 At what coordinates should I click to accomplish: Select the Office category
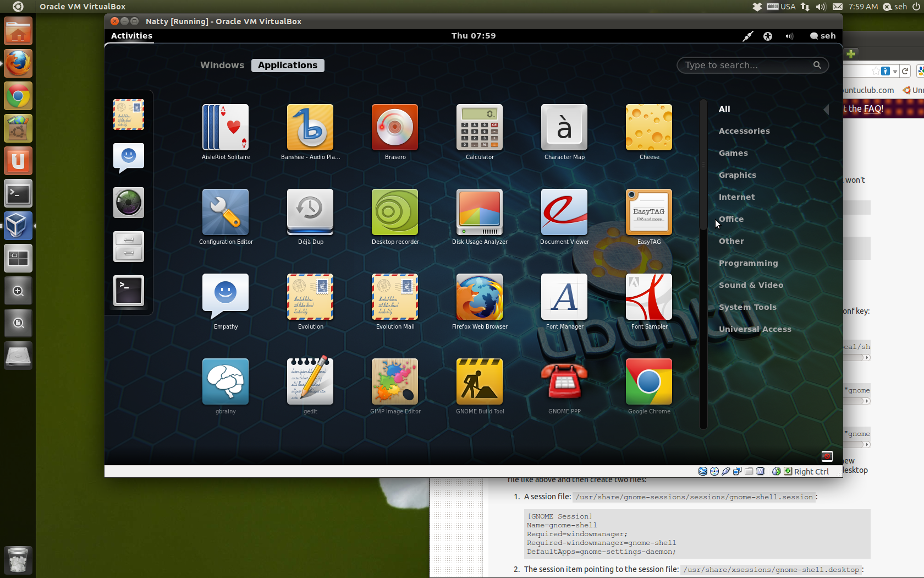[x=731, y=219]
